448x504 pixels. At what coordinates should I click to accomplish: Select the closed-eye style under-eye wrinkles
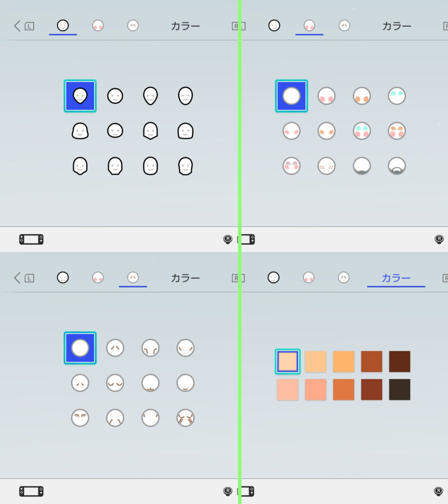[x=115, y=383]
